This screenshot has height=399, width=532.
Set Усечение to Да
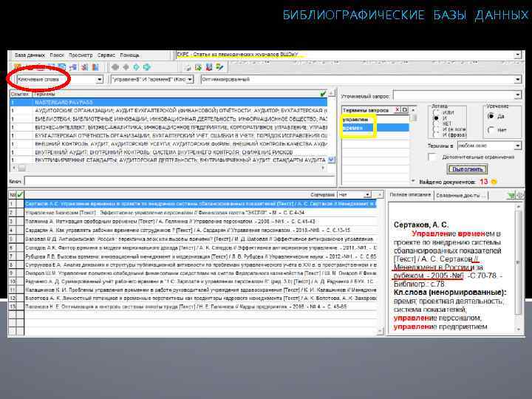(x=491, y=116)
